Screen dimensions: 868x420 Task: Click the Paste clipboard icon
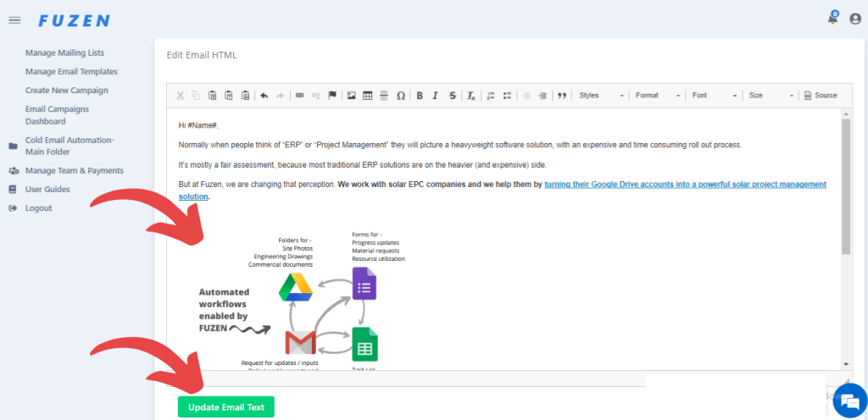click(x=212, y=96)
